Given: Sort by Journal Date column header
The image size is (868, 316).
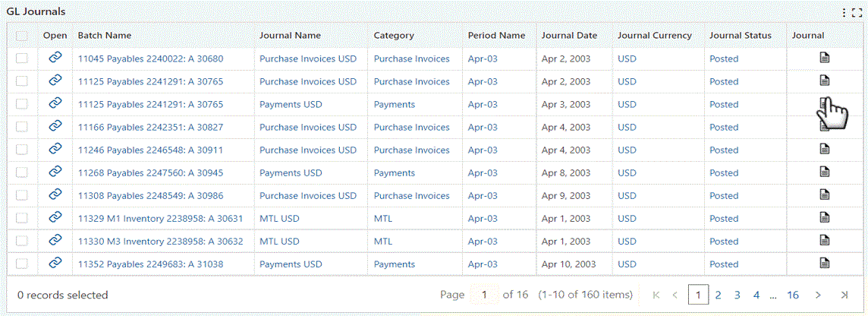Looking at the screenshot, I should [x=569, y=36].
